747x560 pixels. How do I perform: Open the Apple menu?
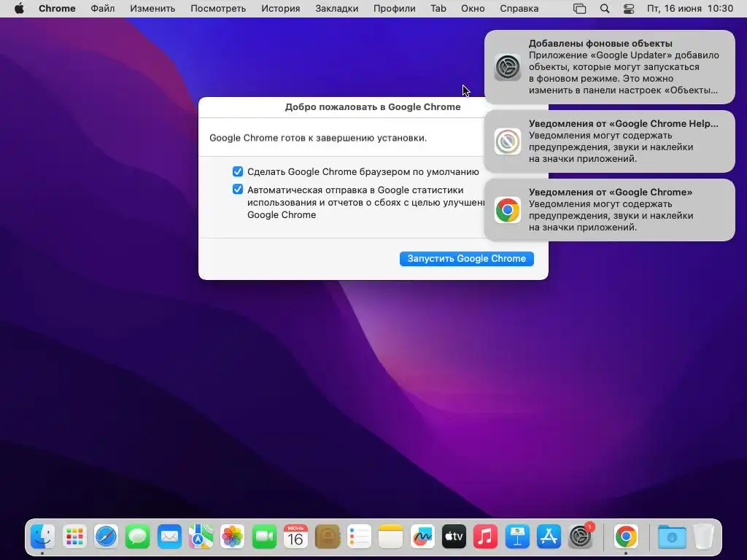point(19,9)
